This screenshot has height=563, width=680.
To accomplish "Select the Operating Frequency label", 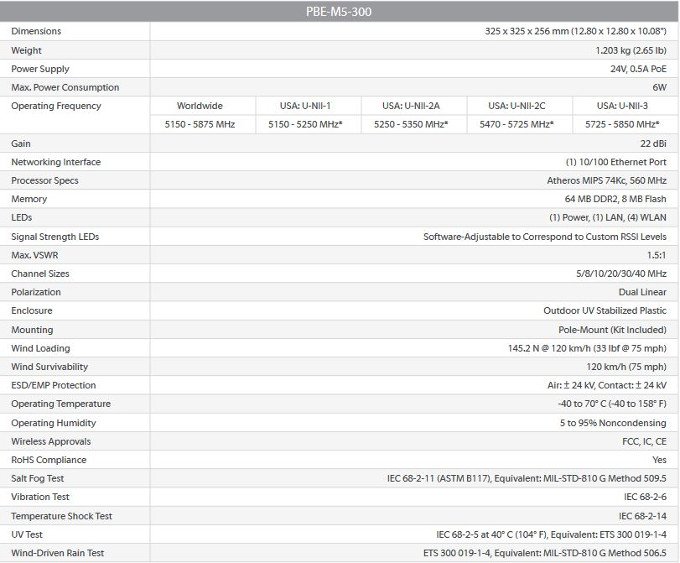I will (56, 106).
